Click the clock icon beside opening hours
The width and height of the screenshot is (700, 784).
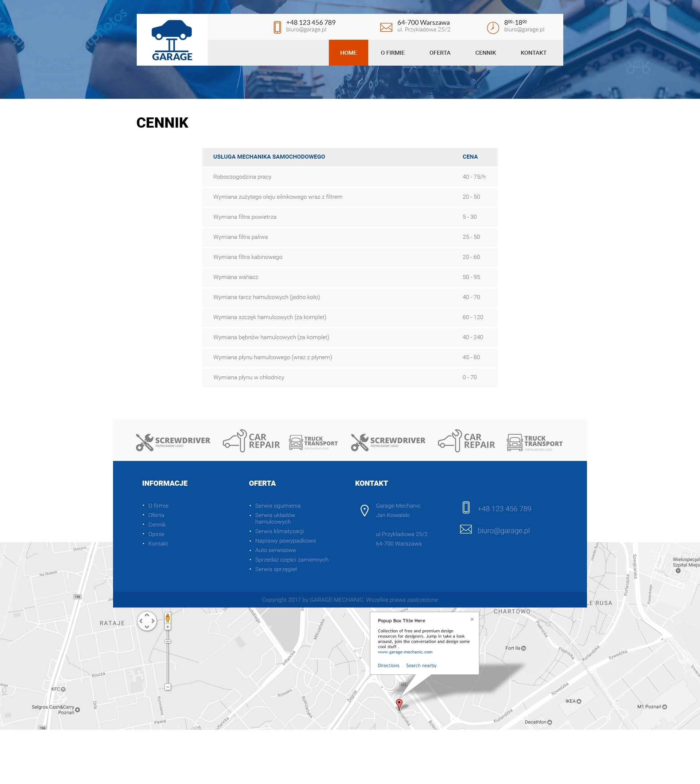tap(493, 28)
